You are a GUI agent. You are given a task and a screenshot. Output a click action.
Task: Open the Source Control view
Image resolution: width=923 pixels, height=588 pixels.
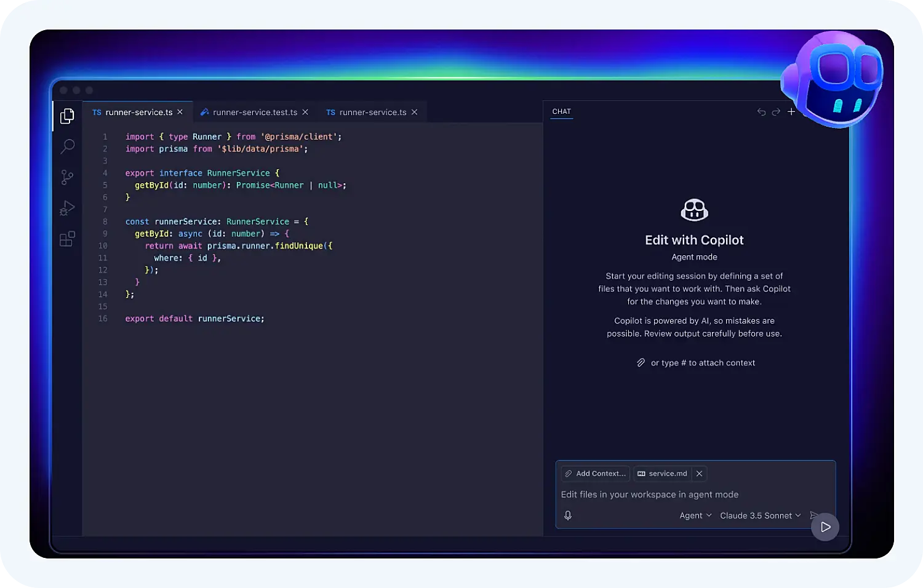(67, 177)
